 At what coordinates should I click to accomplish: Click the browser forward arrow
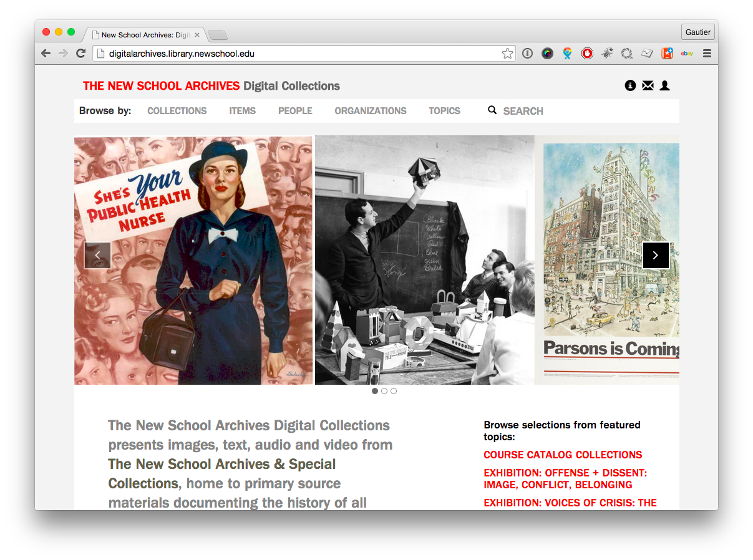point(63,54)
